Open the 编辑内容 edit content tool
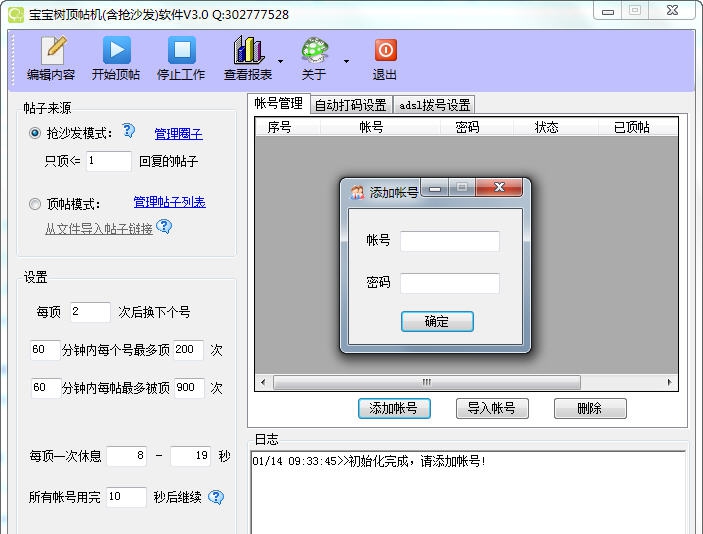This screenshot has width=703, height=534. click(x=51, y=58)
